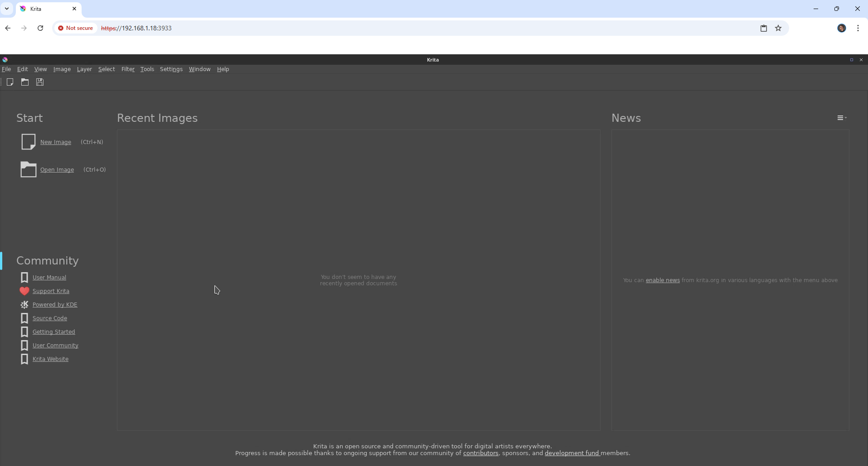Image resolution: width=868 pixels, height=466 pixels.
Task: Close the Krita browser tab
Action: (x=74, y=9)
